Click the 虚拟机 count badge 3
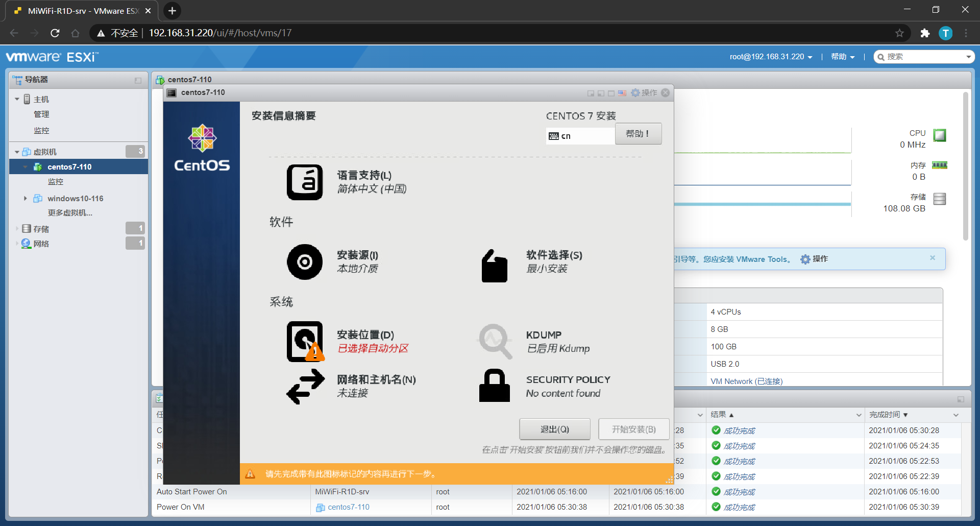980x526 pixels. pos(135,151)
